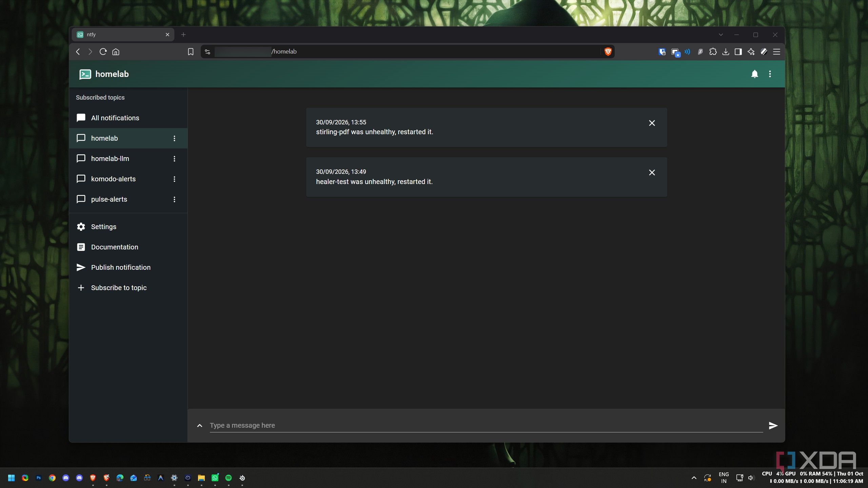868x488 pixels.
Task: Close the ntfy browser tab
Action: [167, 35]
